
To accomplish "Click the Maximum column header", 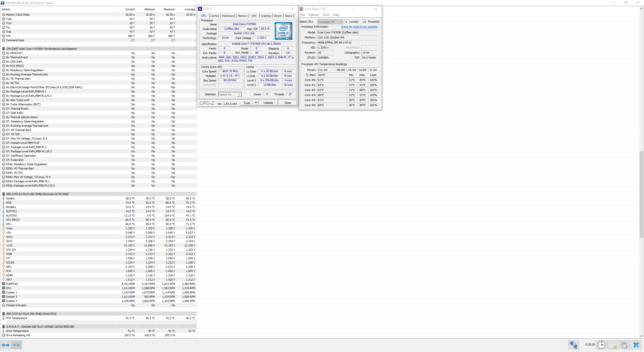I will [x=169, y=9].
